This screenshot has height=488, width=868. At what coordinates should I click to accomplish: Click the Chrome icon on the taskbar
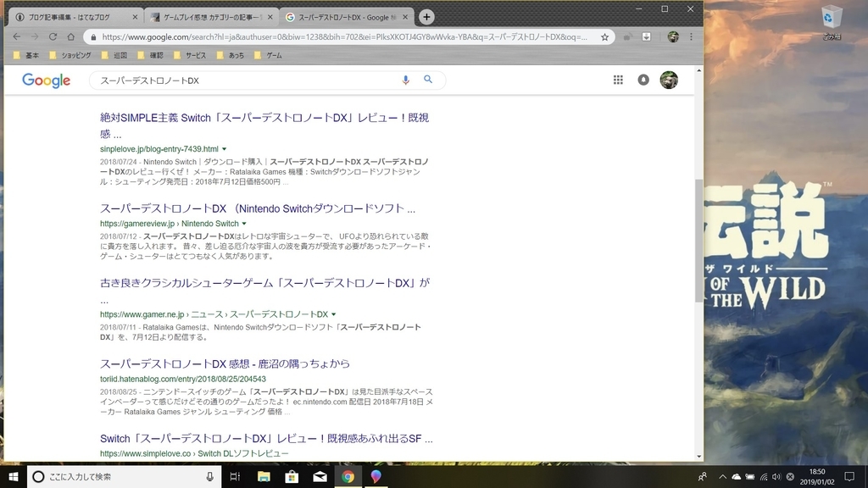[348, 476]
